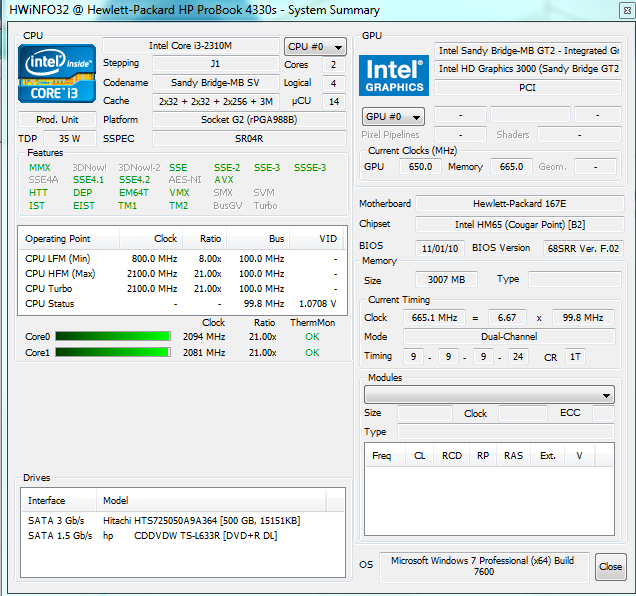This screenshot has height=596, width=636.
Task: Click the Clock column header in operating table
Action: (x=151, y=239)
